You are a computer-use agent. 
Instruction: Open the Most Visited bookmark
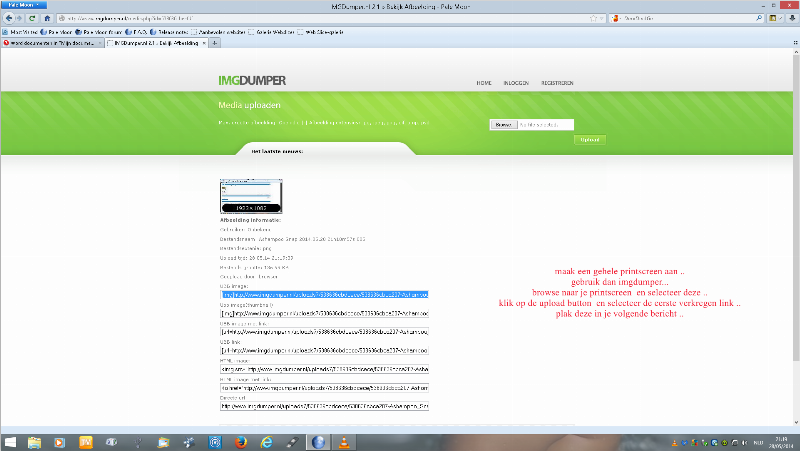(20, 32)
